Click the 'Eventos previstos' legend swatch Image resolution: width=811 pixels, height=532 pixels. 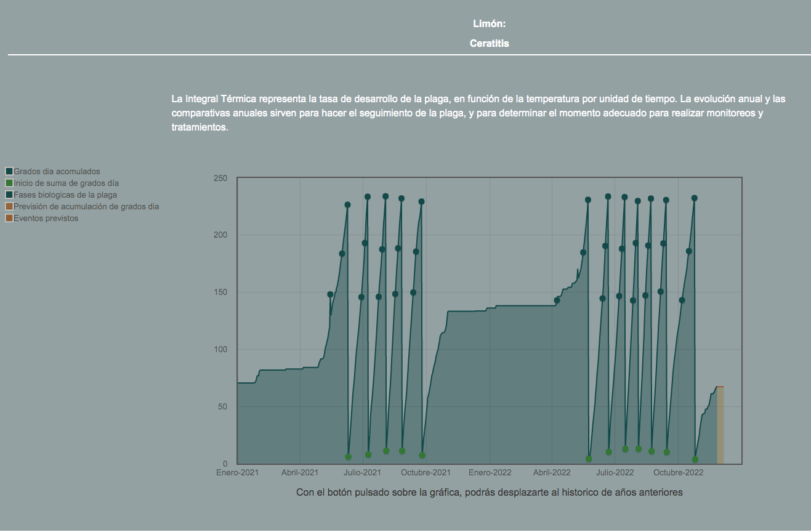click(9, 218)
